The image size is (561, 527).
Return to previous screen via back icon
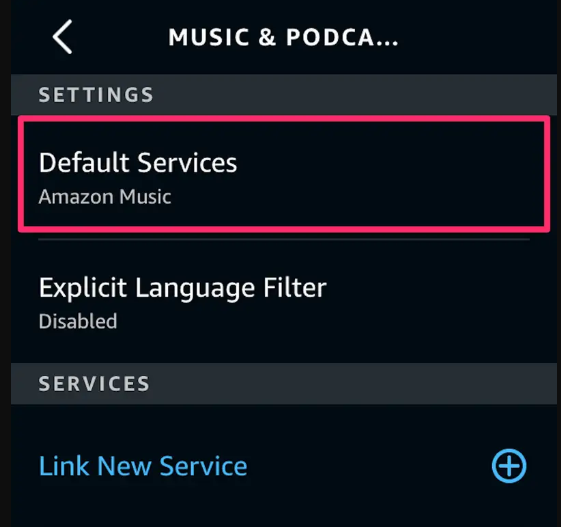coord(63,36)
